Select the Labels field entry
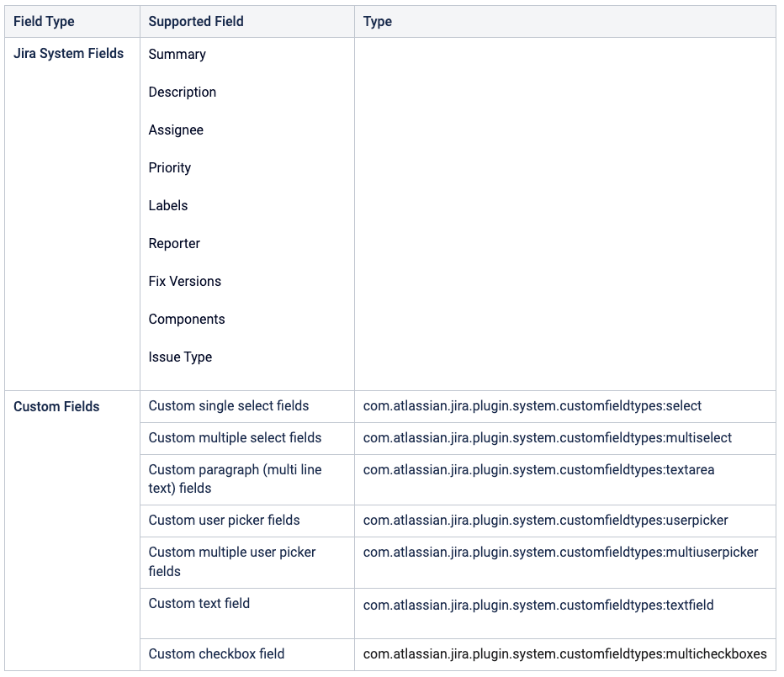Screen dimensions: 784x677 [168, 205]
